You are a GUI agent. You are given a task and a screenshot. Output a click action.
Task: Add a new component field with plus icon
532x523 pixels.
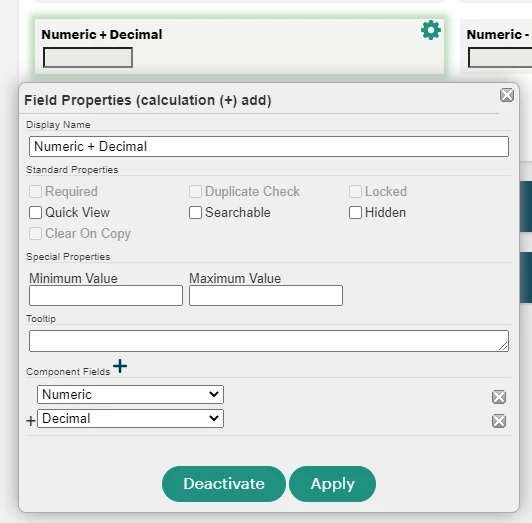(x=120, y=366)
